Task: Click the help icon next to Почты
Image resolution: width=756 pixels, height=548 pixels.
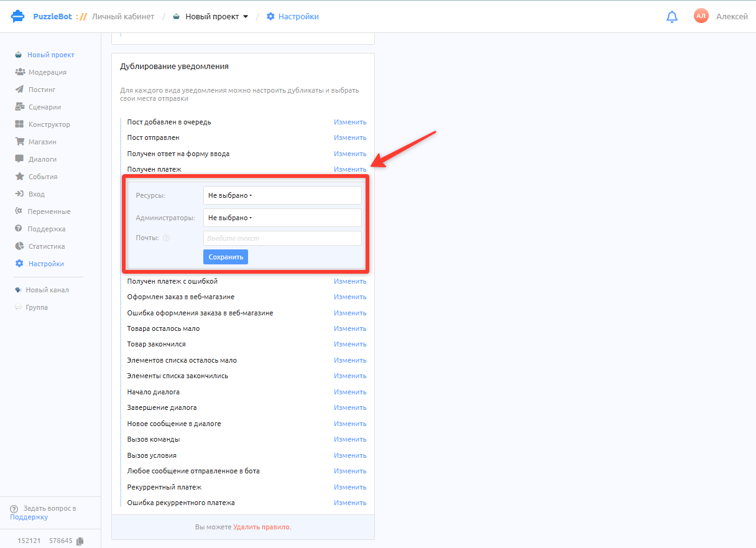Action: click(166, 238)
